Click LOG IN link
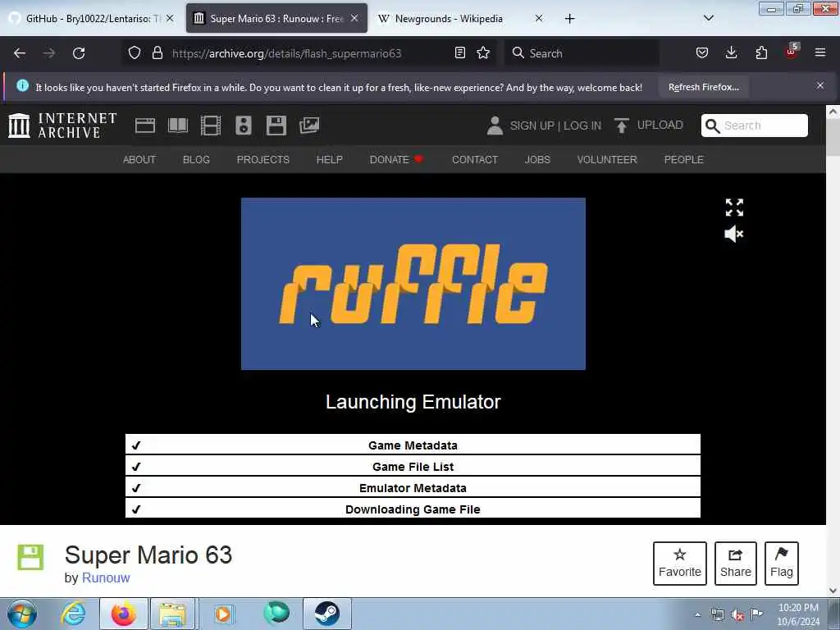This screenshot has width=840, height=630. (582, 126)
